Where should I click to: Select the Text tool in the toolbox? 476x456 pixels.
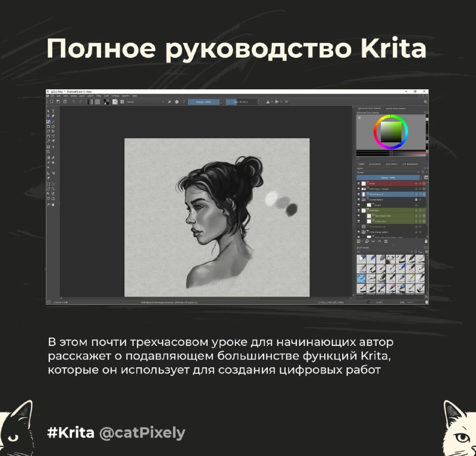53,111
